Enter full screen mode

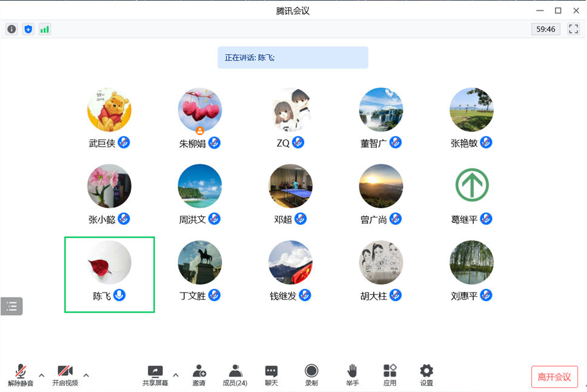pyautogui.click(x=573, y=29)
